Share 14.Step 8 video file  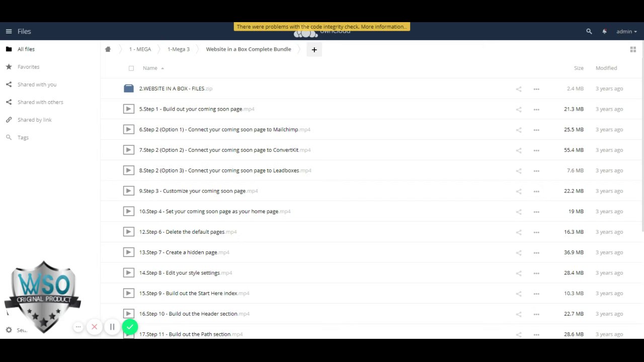tap(518, 274)
